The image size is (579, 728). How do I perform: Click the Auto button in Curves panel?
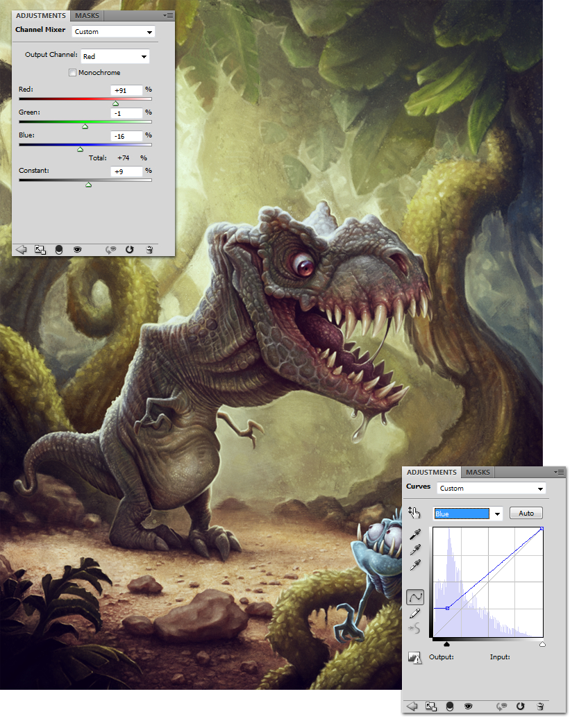pyautogui.click(x=526, y=513)
